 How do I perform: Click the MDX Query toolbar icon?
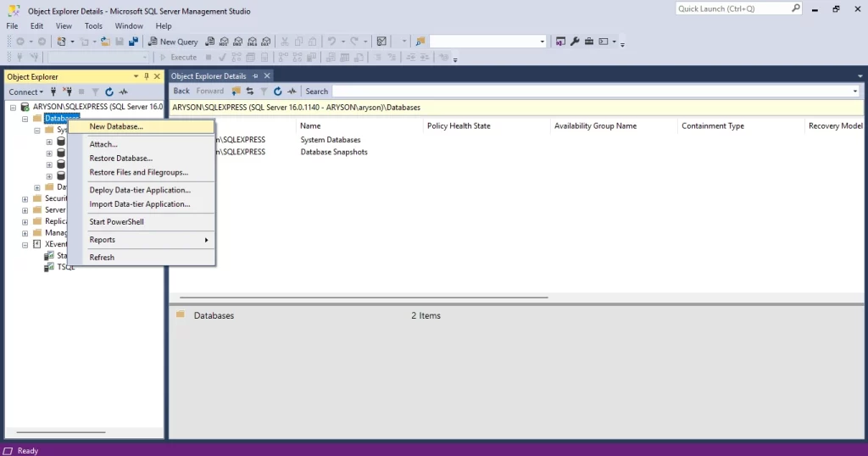coord(224,42)
